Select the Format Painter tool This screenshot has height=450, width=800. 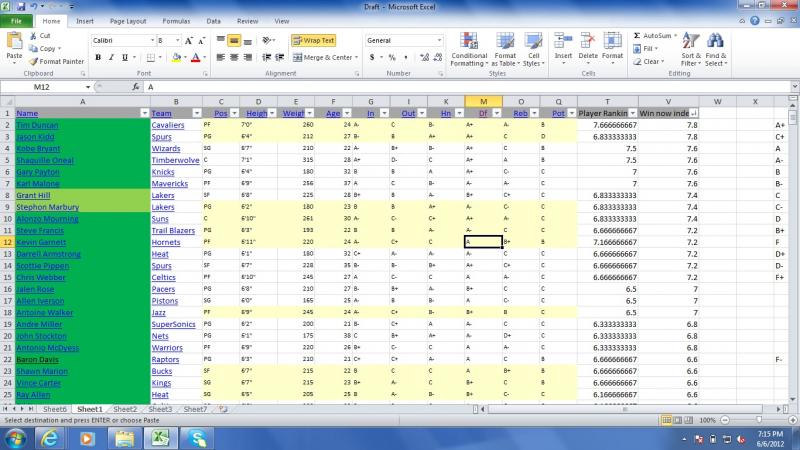[56, 61]
